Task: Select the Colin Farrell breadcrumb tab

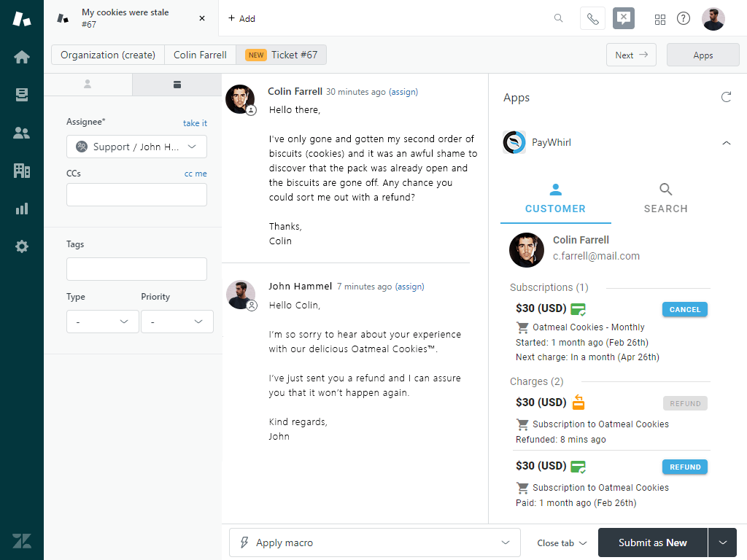Action: [x=200, y=55]
